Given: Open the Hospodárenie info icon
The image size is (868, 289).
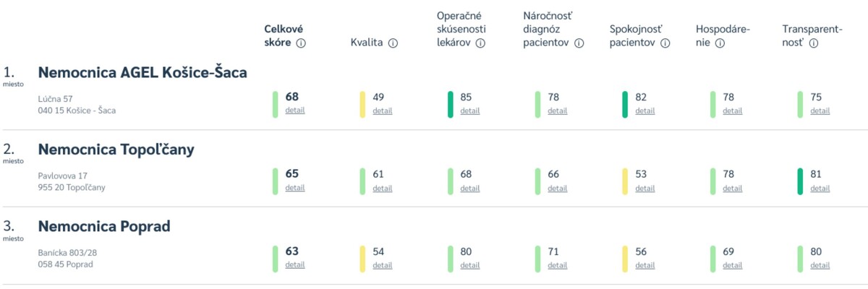Looking at the screenshot, I should (720, 43).
